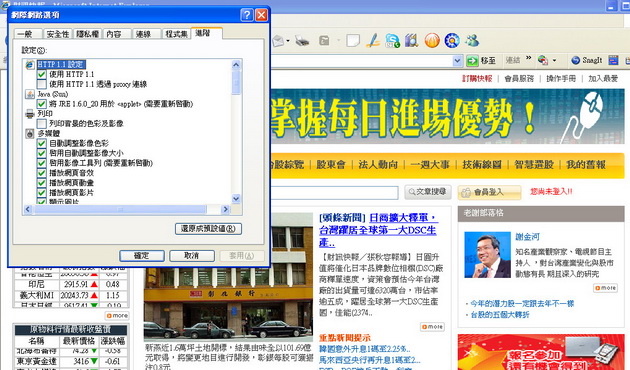Switch to the 安全性 tab
The height and width of the screenshot is (370, 630).
(57, 34)
